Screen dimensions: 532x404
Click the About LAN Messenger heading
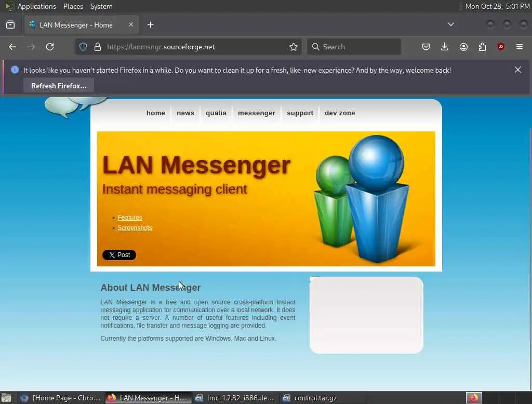(x=150, y=287)
